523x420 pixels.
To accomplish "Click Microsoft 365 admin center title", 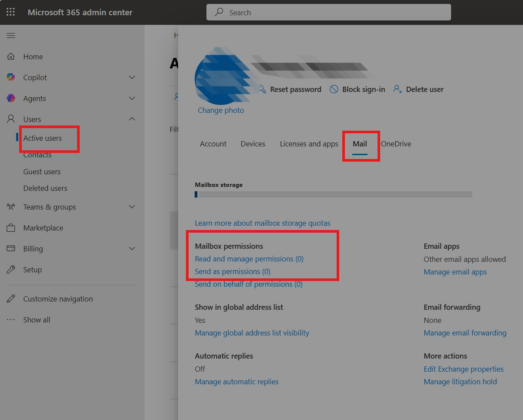I will click(80, 12).
